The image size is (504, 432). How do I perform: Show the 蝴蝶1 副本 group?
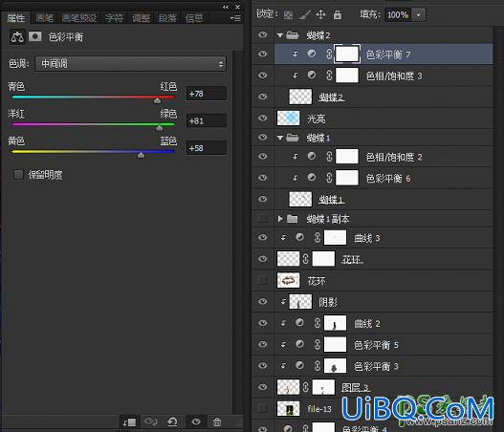point(263,219)
